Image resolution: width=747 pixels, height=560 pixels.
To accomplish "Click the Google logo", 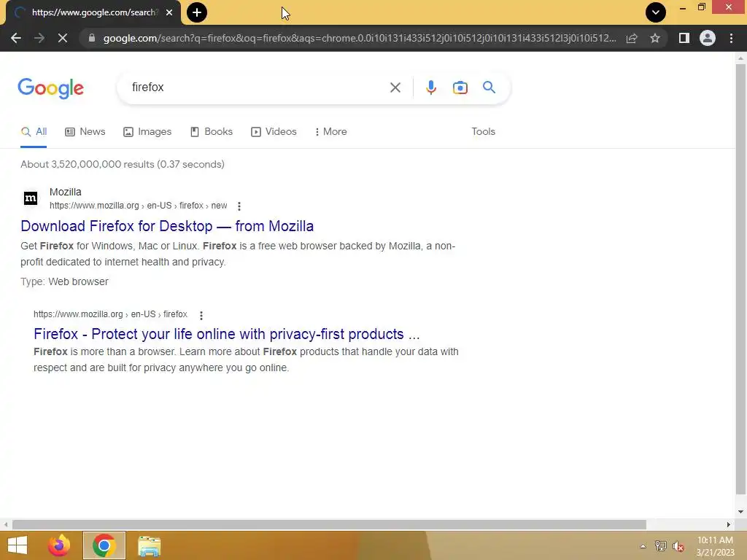I will pyautogui.click(x=51, y=88).
